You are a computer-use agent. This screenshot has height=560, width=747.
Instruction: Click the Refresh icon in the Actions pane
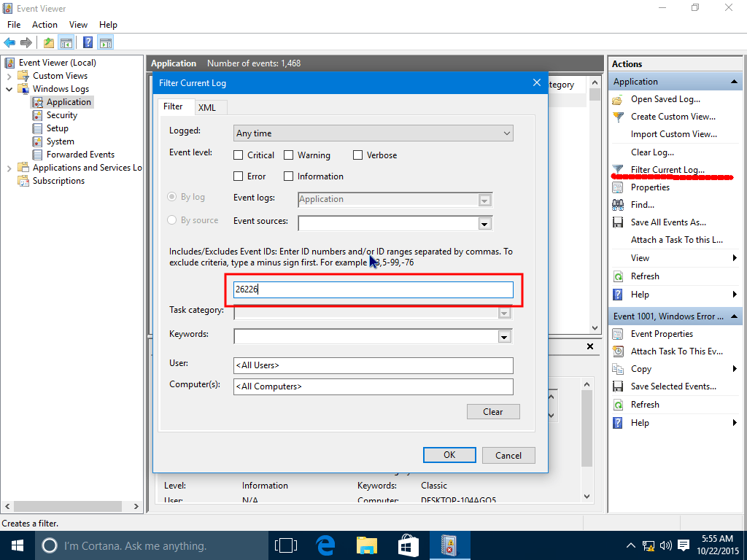click(618, 276)
